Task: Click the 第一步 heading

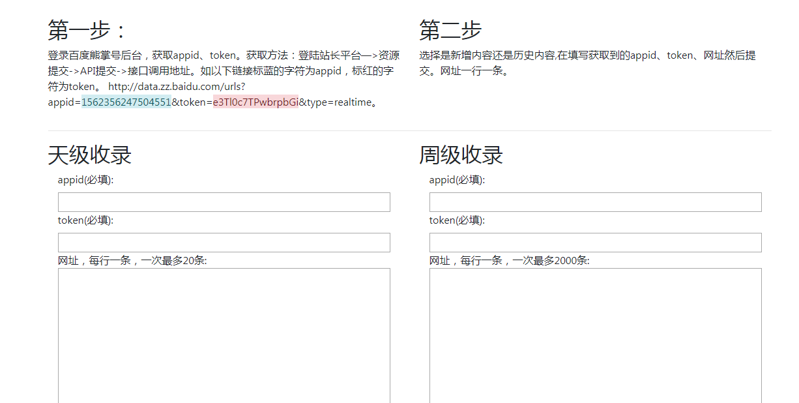Action: coord(88,30)
